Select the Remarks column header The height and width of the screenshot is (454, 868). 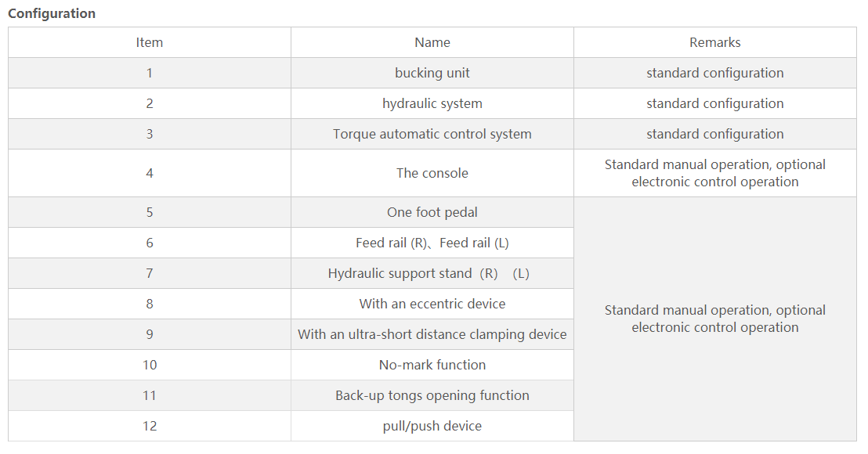pos(714,42)
